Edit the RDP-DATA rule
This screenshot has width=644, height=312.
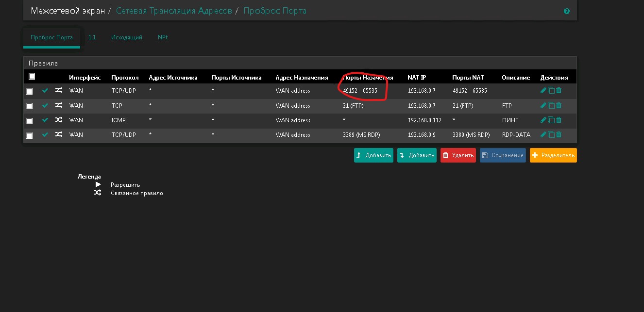click(543, 134)
